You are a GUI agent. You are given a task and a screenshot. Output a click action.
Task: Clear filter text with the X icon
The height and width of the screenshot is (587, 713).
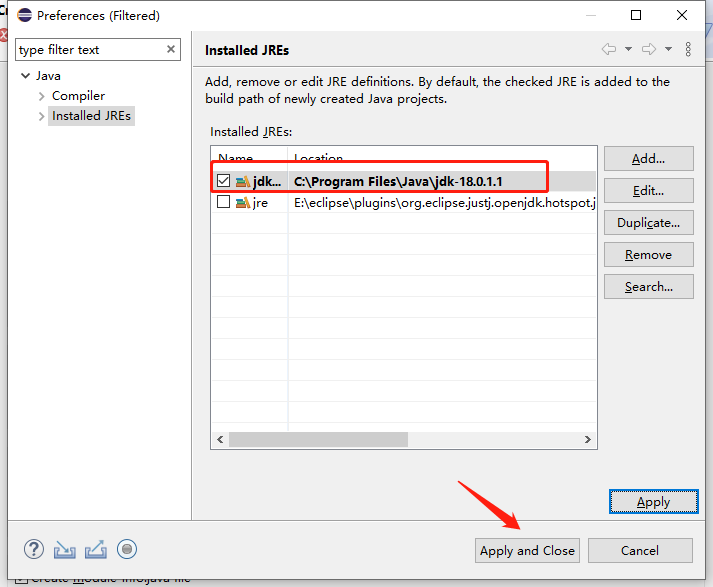pos(171,49)
